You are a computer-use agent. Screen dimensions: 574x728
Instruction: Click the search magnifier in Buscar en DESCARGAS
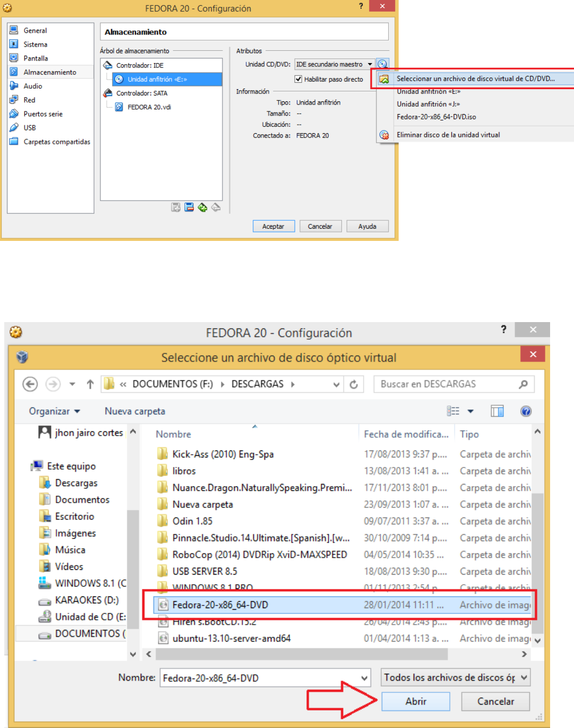click(523, 384)
